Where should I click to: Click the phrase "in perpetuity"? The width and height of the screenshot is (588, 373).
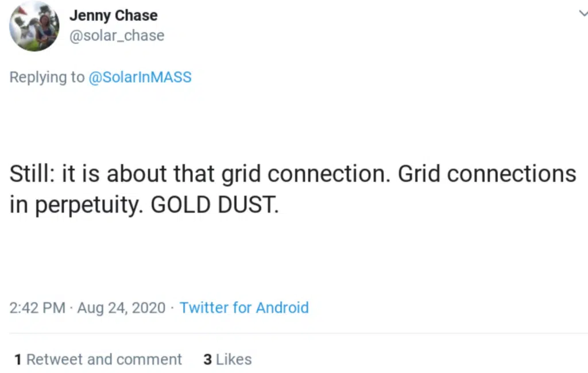coord(76,206)
